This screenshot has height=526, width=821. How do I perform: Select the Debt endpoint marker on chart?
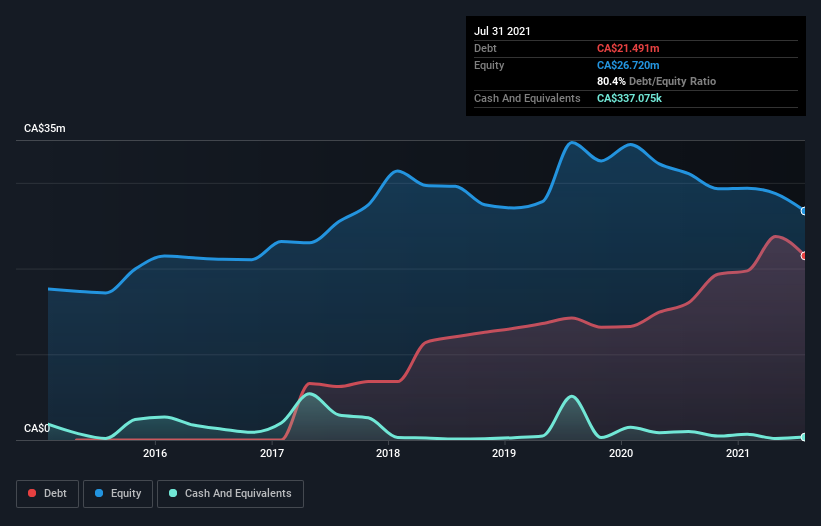(x=804, y=256)
